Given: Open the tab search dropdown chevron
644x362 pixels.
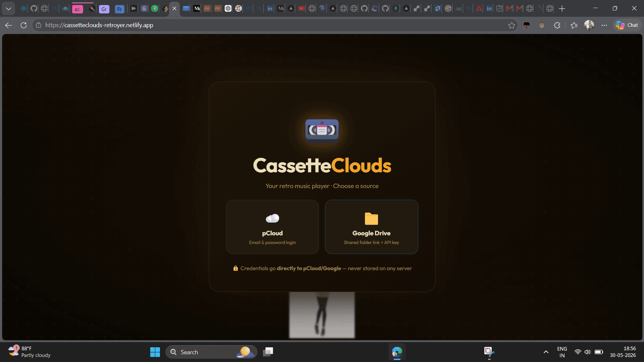Looking at the screenshot, I should click(x=8, y=9).
